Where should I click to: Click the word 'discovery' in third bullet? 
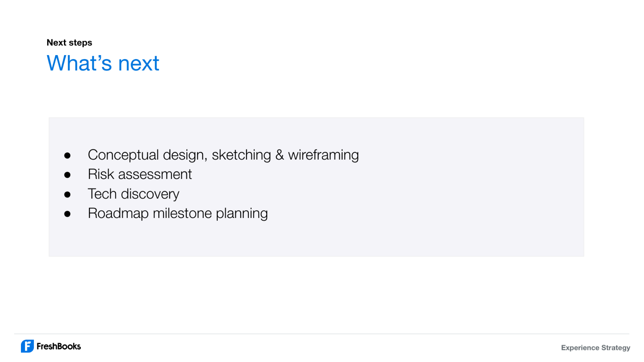(150, 194)
